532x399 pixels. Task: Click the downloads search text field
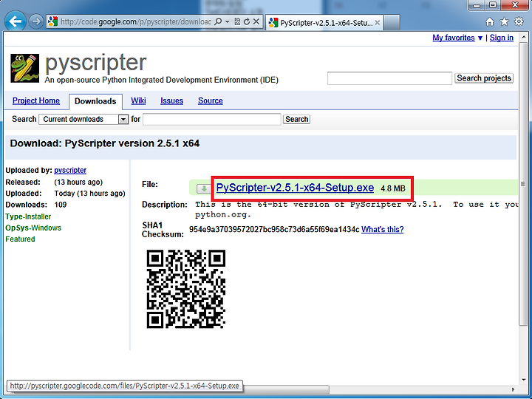point(212,120)
